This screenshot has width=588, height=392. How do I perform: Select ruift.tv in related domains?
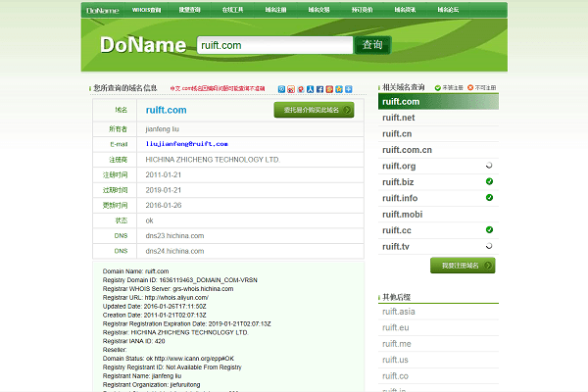coord(396,246)
